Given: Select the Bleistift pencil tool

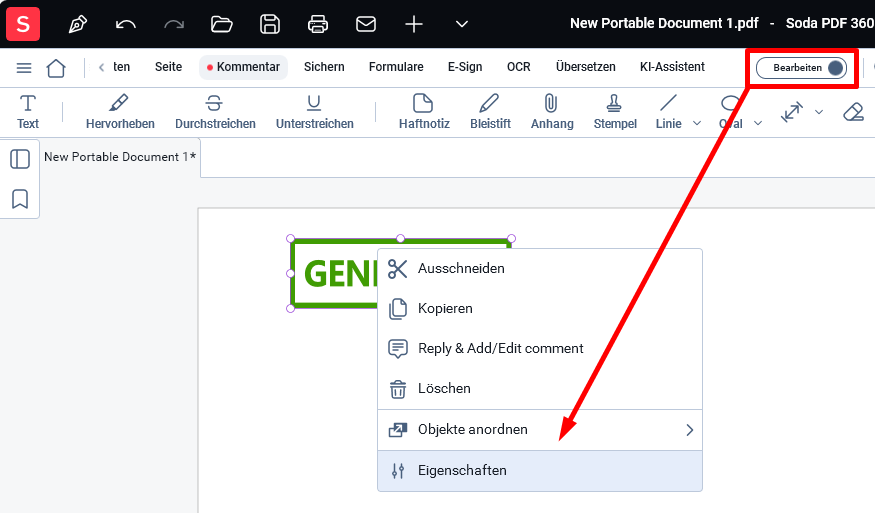Looking at the screenshot, I should pos(490,112).
